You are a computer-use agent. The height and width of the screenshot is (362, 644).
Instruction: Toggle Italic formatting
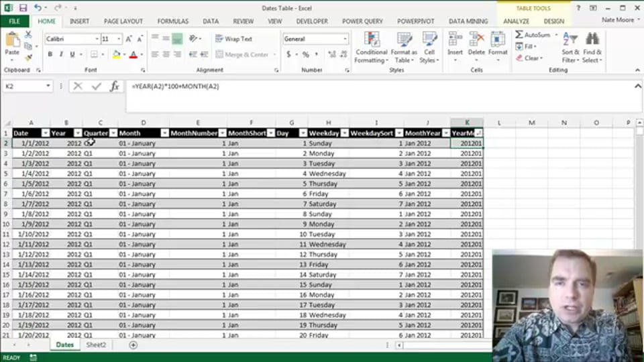[61, 54]
